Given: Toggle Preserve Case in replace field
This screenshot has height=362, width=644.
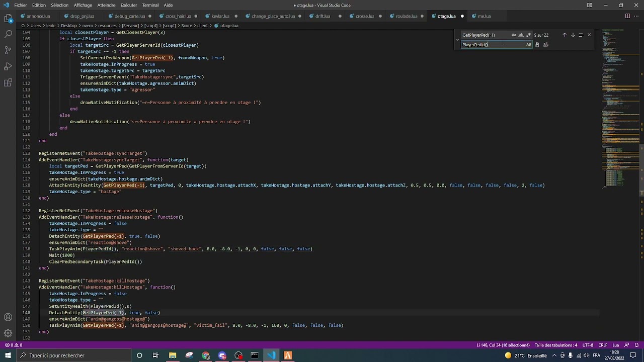Looking at the screenshot, I should pyautogui.click(x=528, y=45).
